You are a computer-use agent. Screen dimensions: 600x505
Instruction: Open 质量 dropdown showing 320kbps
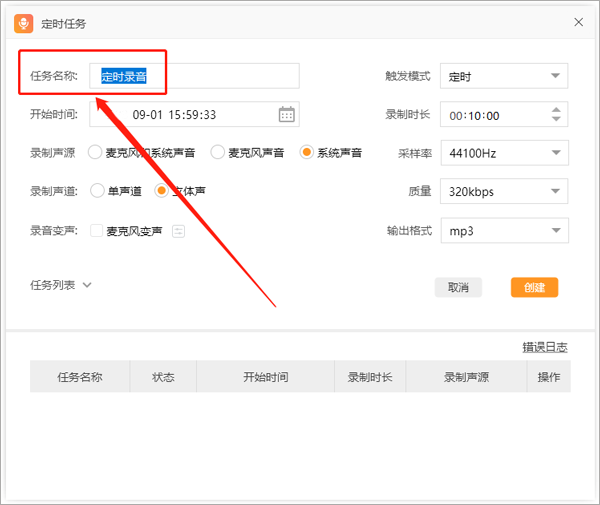pyautogui.click(x=504, y=191)
